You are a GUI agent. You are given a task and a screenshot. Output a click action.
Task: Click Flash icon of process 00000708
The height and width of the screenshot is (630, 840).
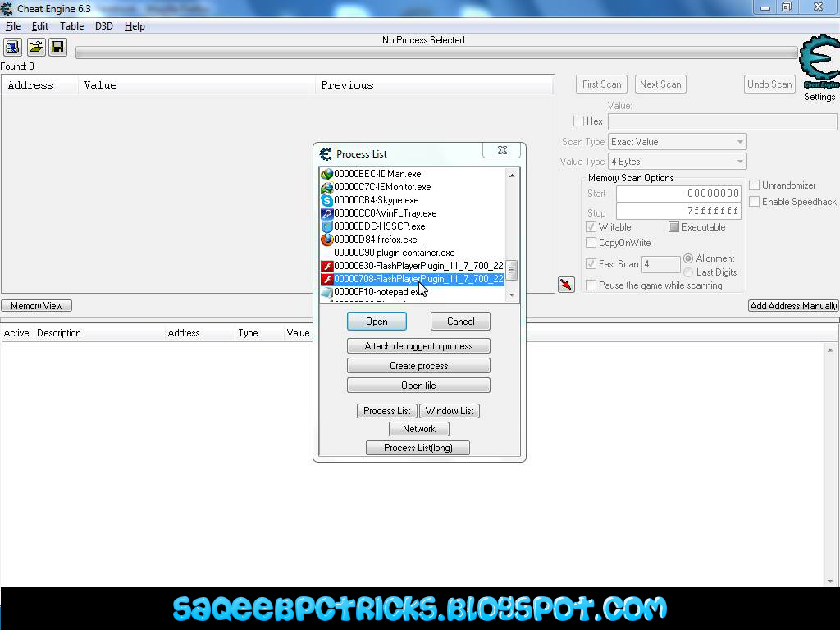(x=326, y=279)
